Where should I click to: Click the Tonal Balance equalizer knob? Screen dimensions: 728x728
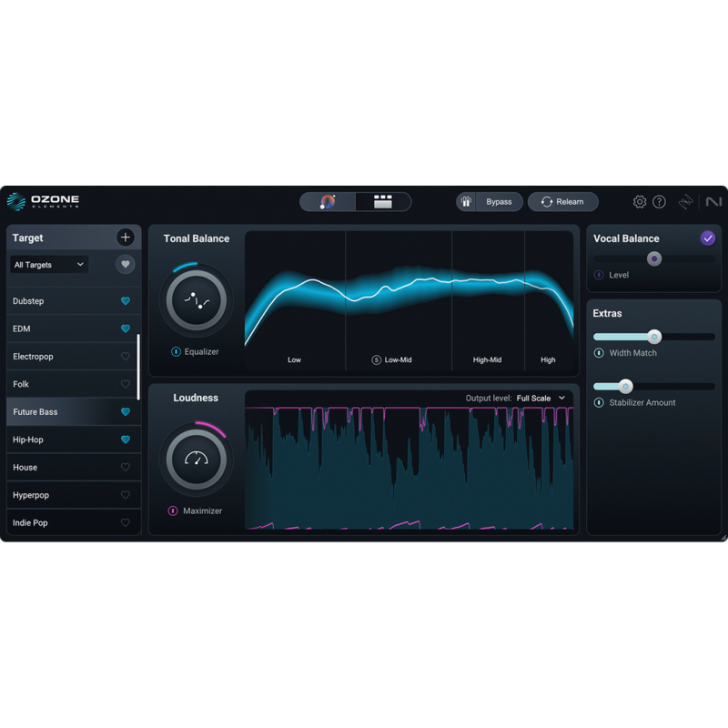pos(197,300)
